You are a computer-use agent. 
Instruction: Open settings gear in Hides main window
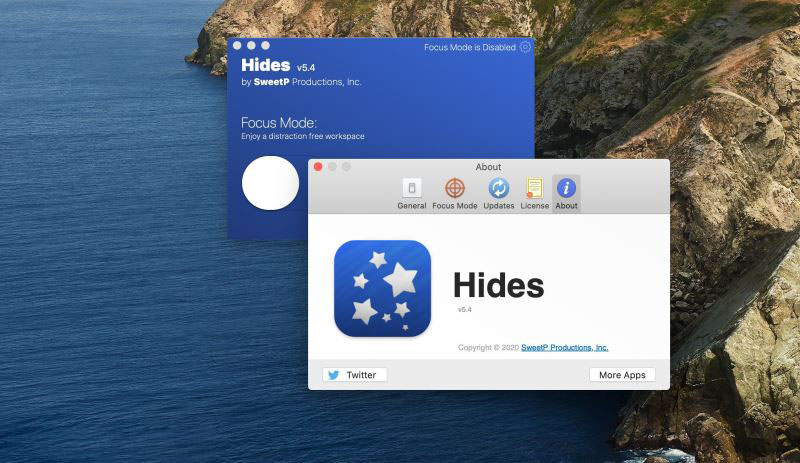pos(525,47)
